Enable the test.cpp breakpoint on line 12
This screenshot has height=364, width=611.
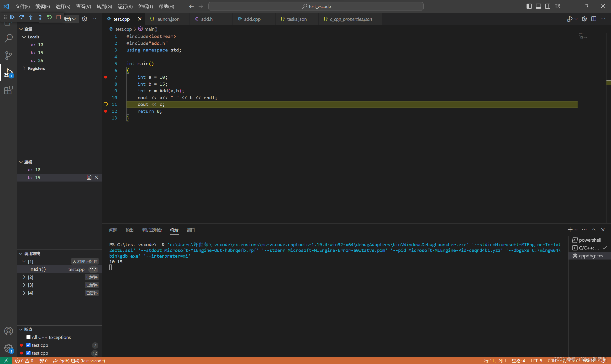click(28, 353)
